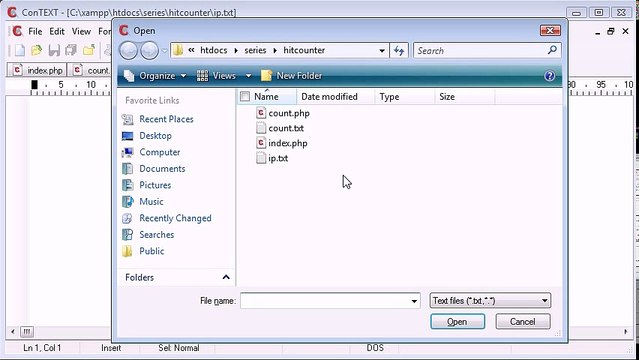The width and height of the screenshot is (639, 360).
Task: Select the index.php file name
Action: pos(288,143)
